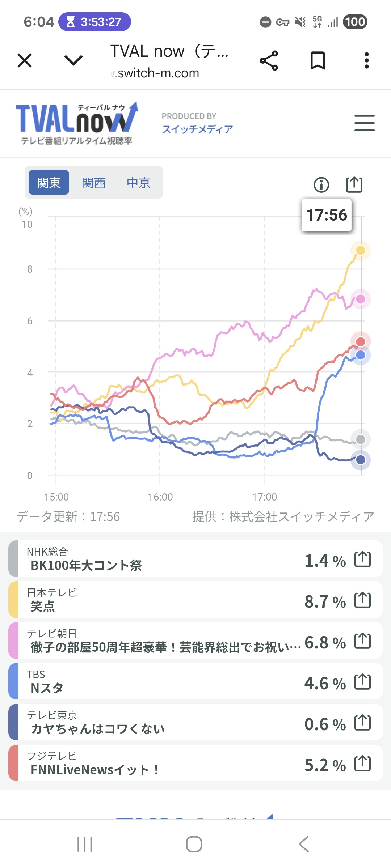Click the yellow 日本テレビ chart endpoint
The height and width of the screenshot is (868, 391).
point(360,250)
